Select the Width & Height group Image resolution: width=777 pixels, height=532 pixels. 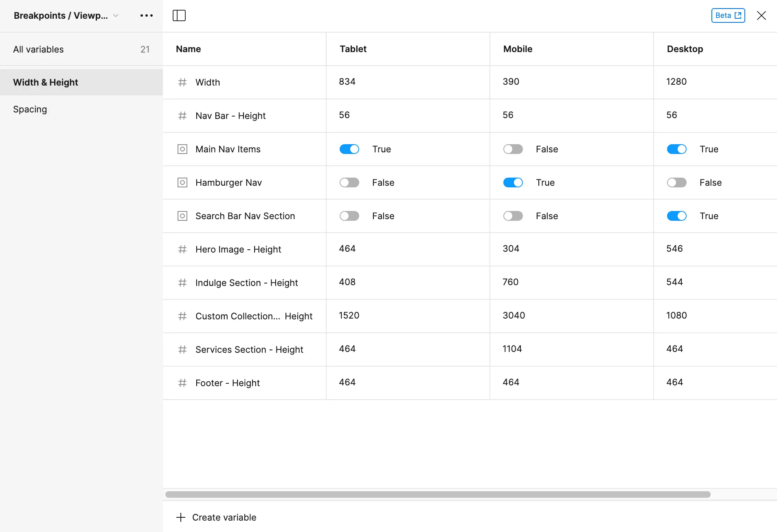click(x=81, y=82)
